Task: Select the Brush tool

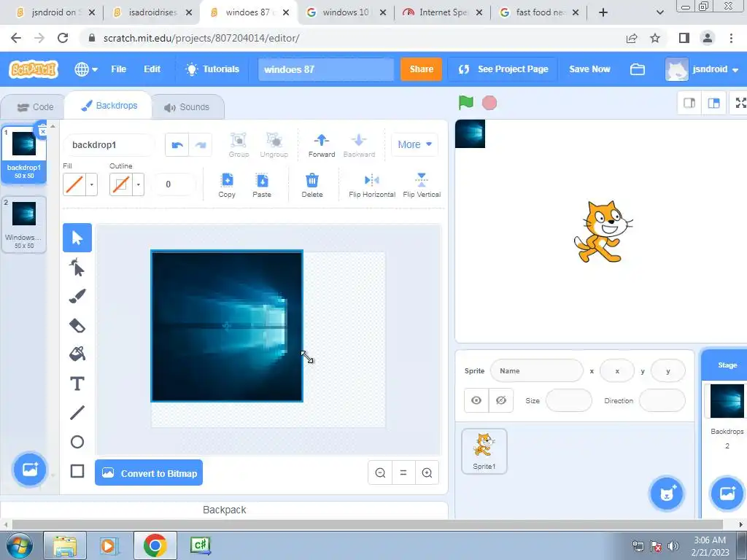Action: coord(77,296)
